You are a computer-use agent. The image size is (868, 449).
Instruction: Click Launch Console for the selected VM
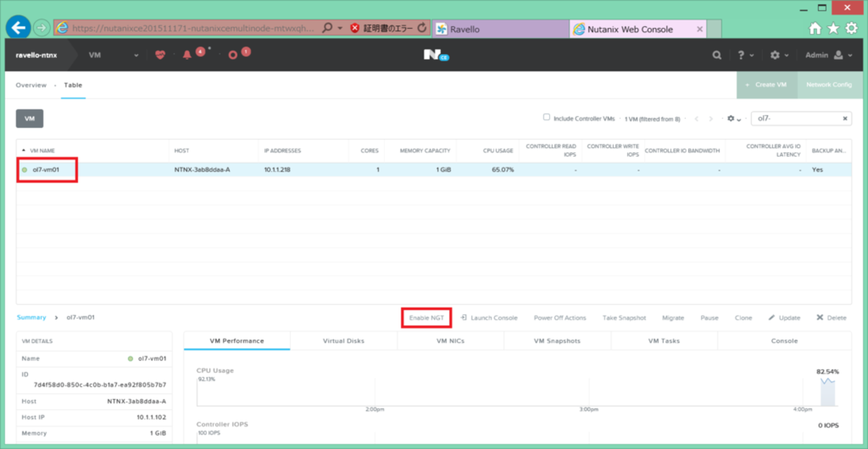click(493, 318)
